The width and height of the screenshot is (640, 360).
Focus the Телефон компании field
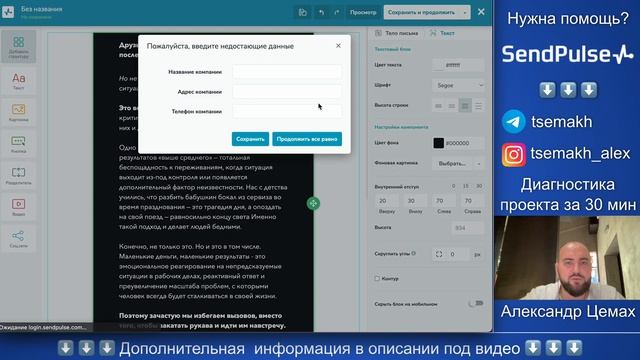(x=287, y=111)
